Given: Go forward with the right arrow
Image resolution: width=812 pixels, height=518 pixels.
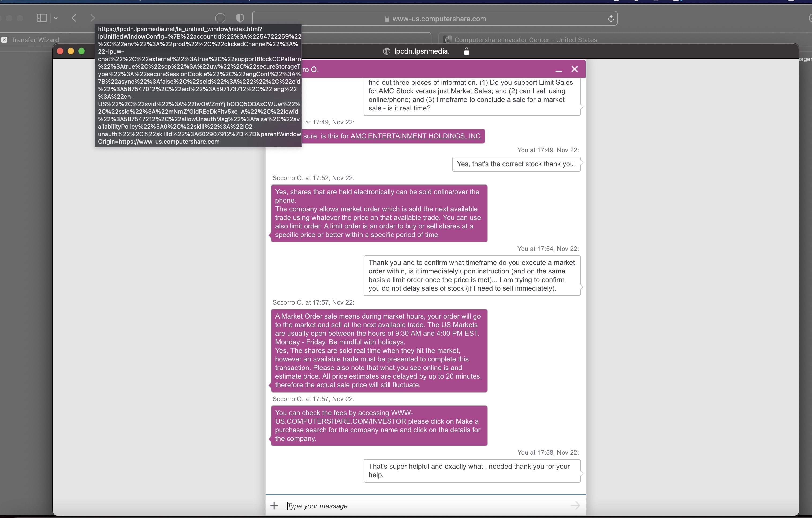Looking at the screenshot, I should [x=92, y=18].
